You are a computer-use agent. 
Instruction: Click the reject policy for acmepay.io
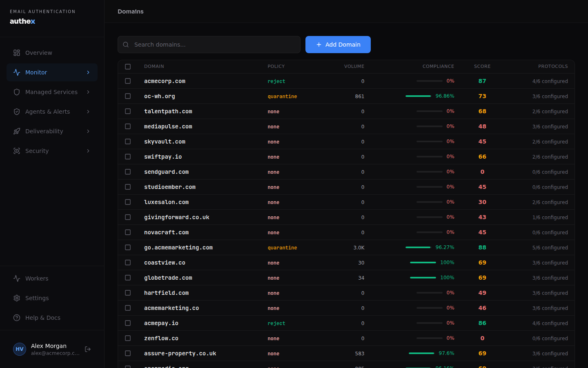point(276,323)
